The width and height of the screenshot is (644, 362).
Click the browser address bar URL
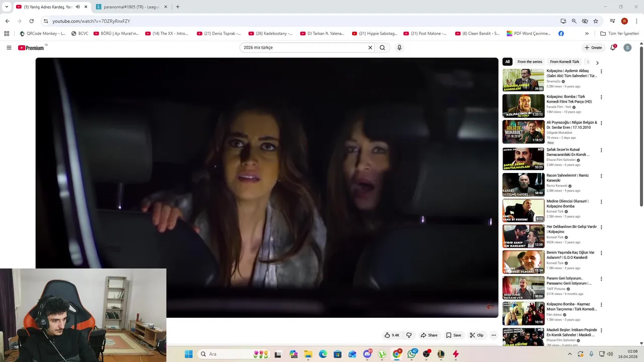tap(92, 21)
